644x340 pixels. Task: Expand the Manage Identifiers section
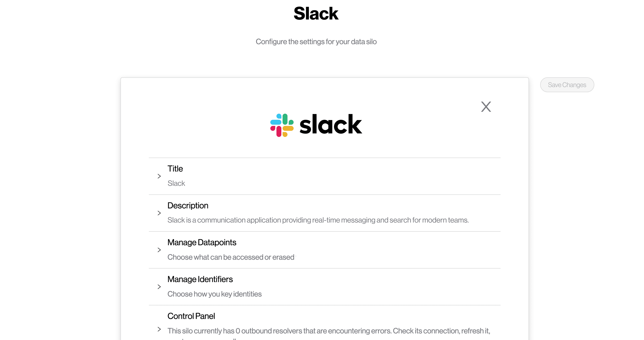tap(159, 287)
